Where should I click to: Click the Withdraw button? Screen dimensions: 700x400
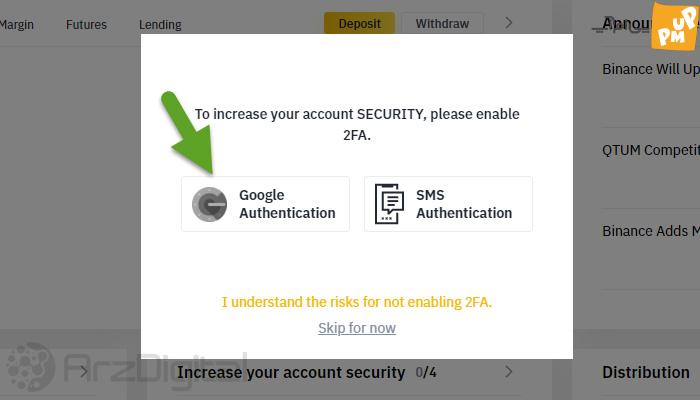(x=442, y=23)
